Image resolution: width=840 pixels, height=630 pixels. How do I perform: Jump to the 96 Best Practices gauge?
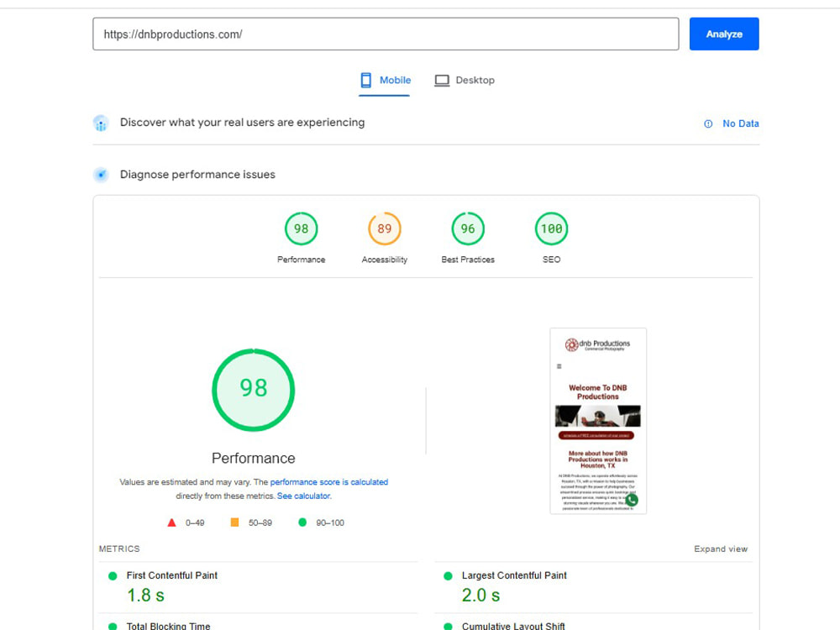coord(468,228)
